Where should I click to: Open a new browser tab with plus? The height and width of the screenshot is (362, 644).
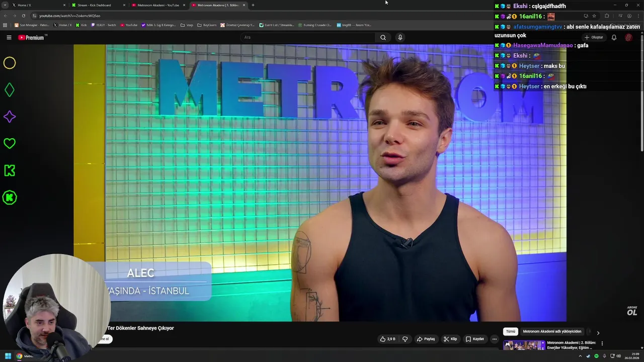(x=253, y=5)
